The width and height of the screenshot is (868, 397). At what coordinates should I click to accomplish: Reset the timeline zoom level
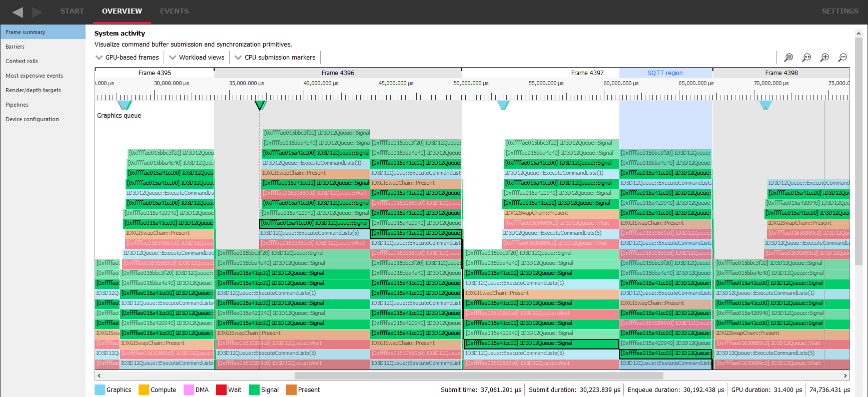(806, 58)
